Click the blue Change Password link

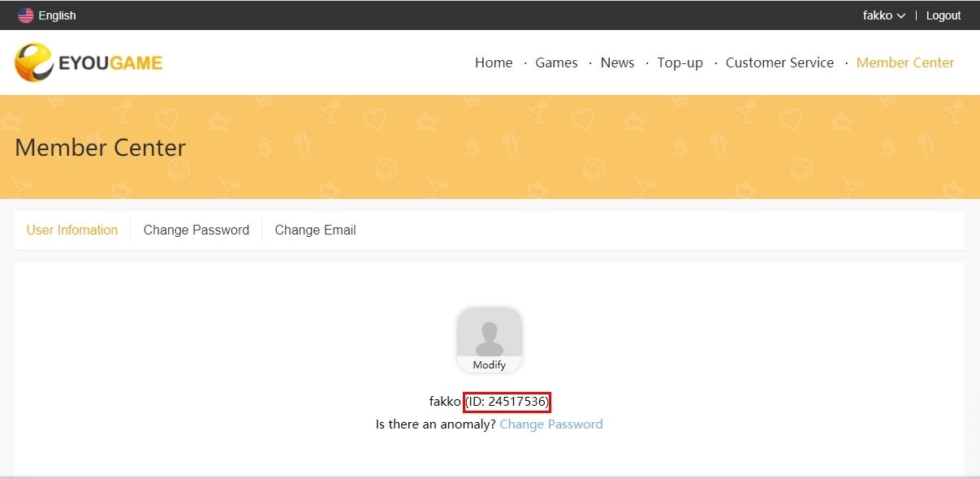[551, 424]
